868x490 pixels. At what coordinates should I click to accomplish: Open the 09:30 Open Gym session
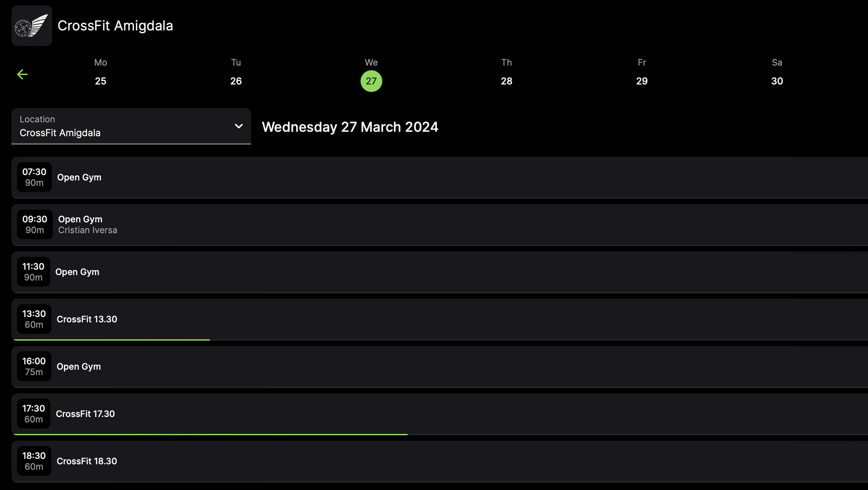(80, 219)
